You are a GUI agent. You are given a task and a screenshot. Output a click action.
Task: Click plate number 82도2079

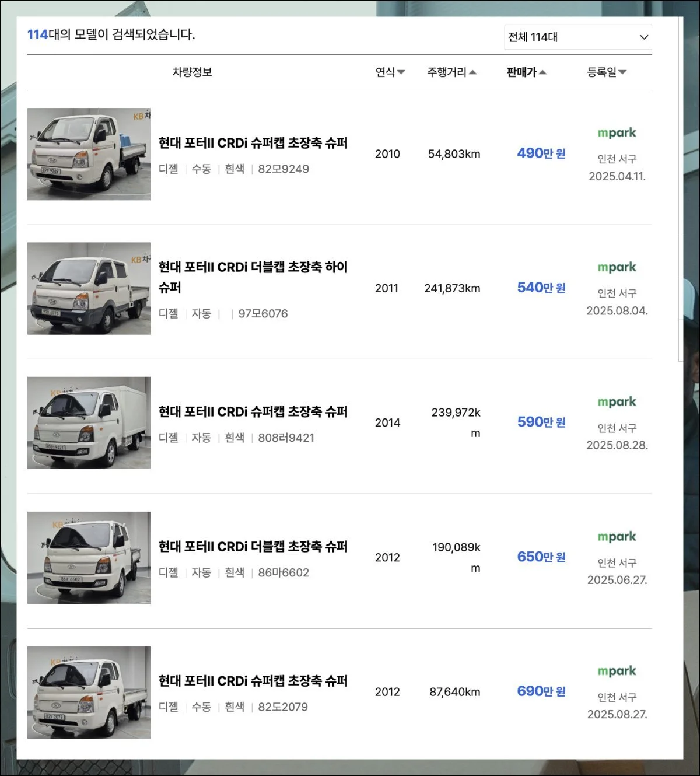pyautogui.click(x=283, y=707)
